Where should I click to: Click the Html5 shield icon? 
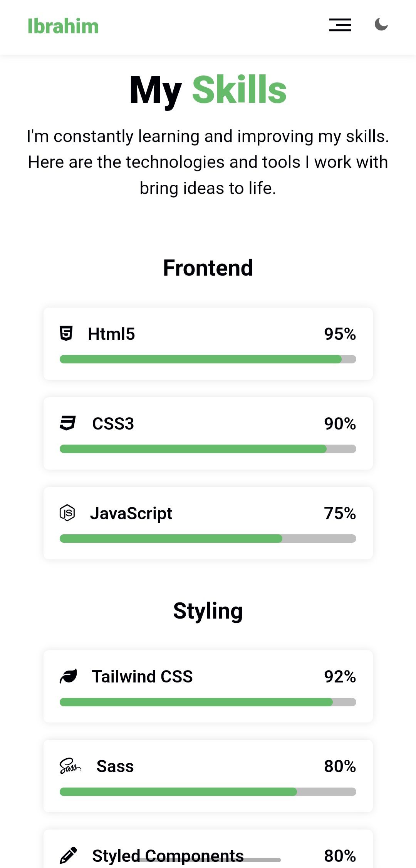(66, 333)
